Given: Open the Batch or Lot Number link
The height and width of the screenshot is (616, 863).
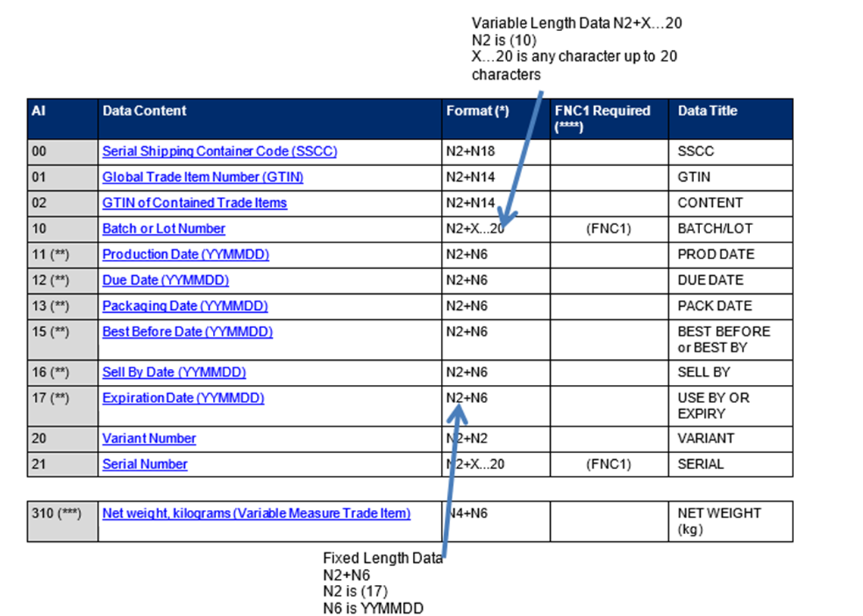Looking at the screenshot, I should click(x=164, y=229).
